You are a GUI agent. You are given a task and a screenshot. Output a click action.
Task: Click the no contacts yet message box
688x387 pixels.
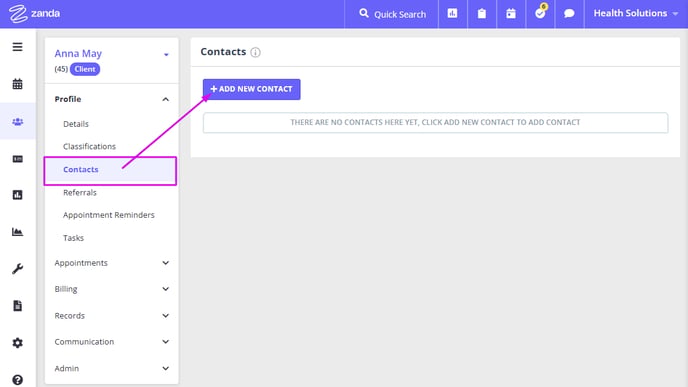435,122
